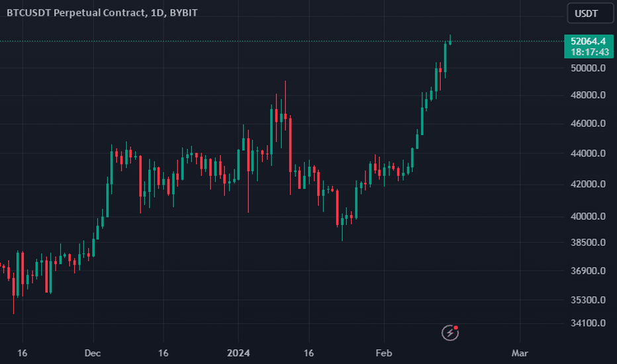This screenshot has height=364, width=617.
Task: Click the Mar date marker
Action: click(x=520, y=353)
